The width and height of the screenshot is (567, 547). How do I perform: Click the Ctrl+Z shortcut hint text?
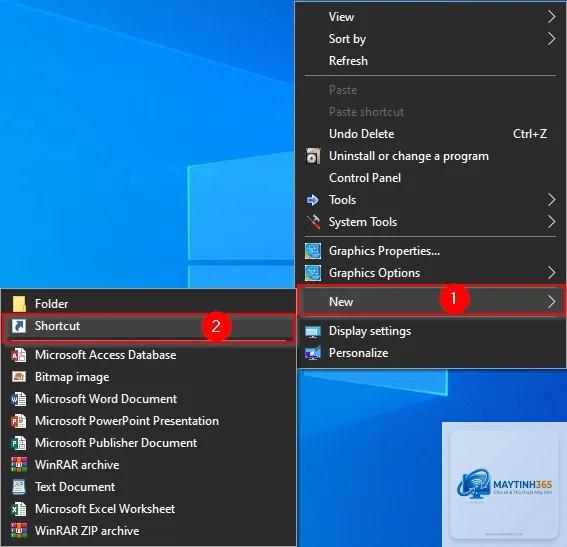(x=530, y=134)
